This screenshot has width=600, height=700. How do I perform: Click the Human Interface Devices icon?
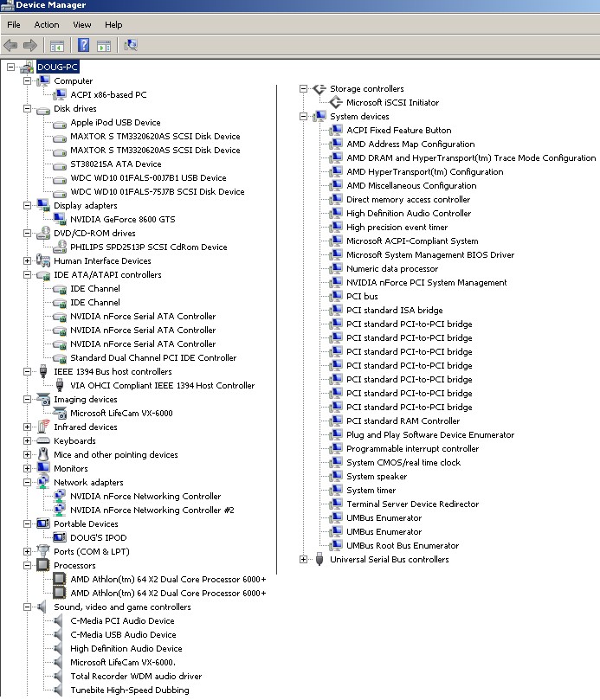click(43, 260)
